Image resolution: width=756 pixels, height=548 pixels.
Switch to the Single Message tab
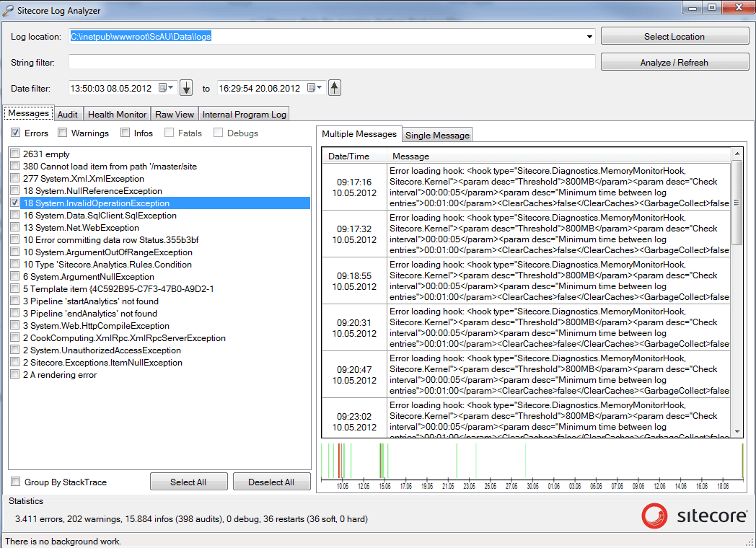436,135
